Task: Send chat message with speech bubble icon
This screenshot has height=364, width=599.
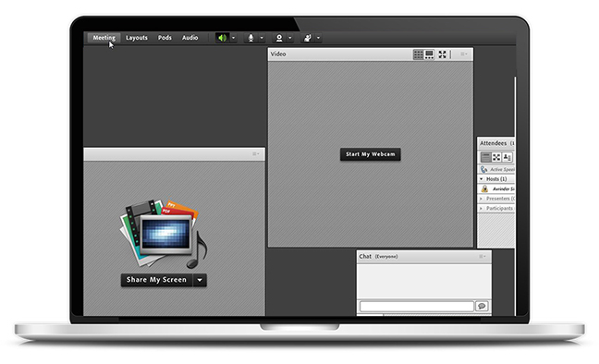Action: coord(482,306)
